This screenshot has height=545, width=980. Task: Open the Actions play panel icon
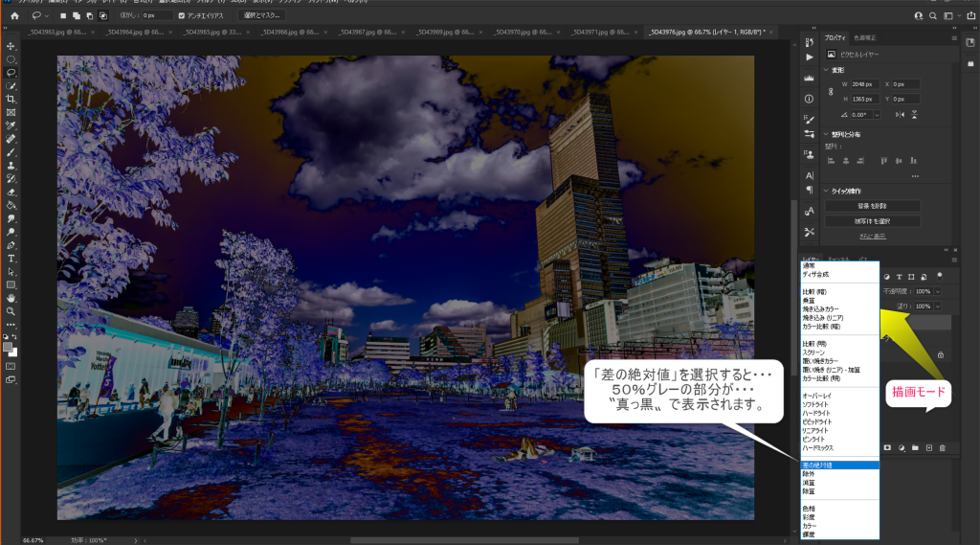pyautogui.click(x=810, y=57)
